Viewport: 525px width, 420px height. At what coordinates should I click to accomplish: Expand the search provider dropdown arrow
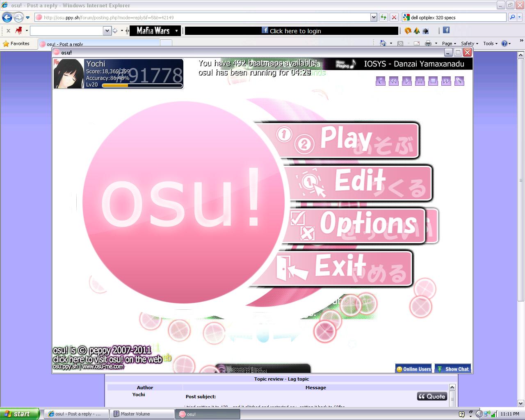(x=520, y=17)
